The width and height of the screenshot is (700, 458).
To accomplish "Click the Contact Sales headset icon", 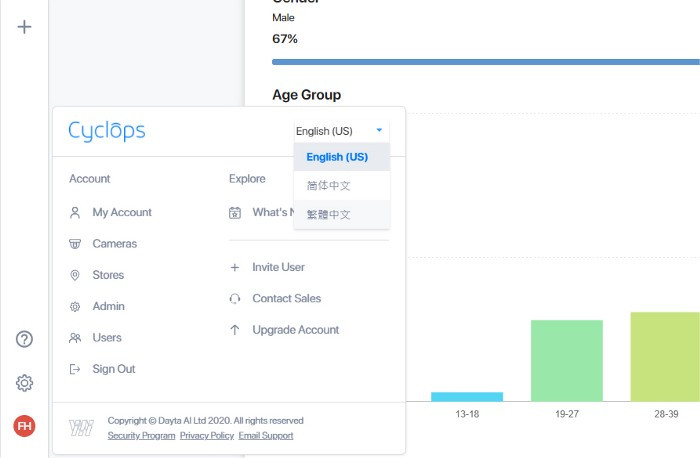I will coord(235,299).
